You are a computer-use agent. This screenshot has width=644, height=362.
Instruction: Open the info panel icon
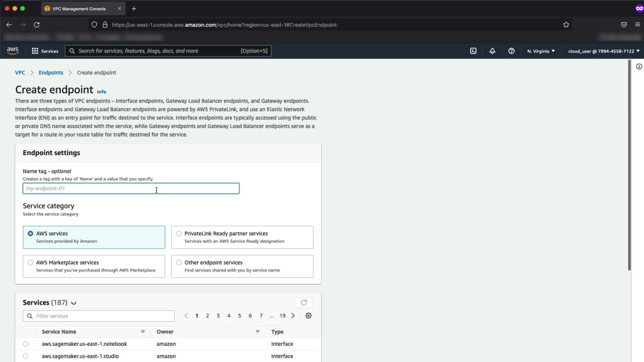pos(639,67)
